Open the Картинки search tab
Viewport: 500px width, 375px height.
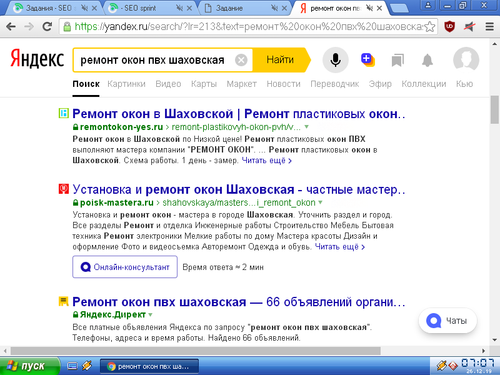pyautogui.click(x=126, y=84)
